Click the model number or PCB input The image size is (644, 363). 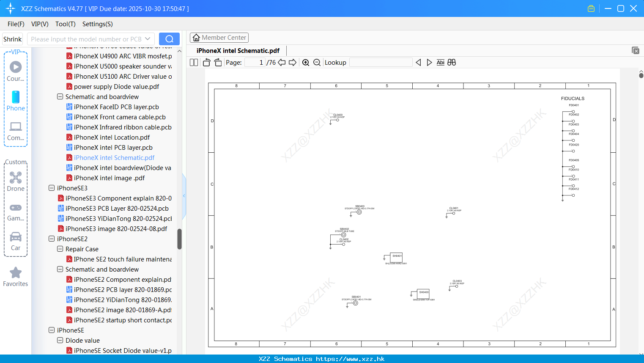tap(86, 39)
